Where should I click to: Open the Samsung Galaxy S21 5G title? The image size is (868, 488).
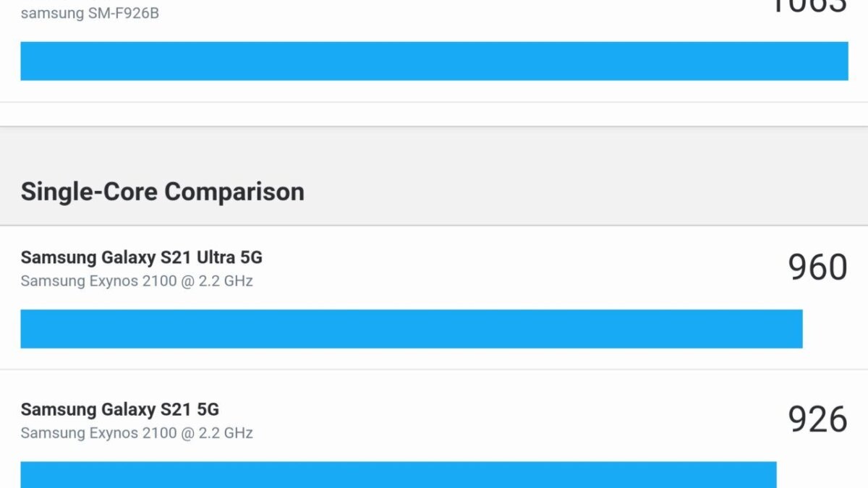coord(119,409)
